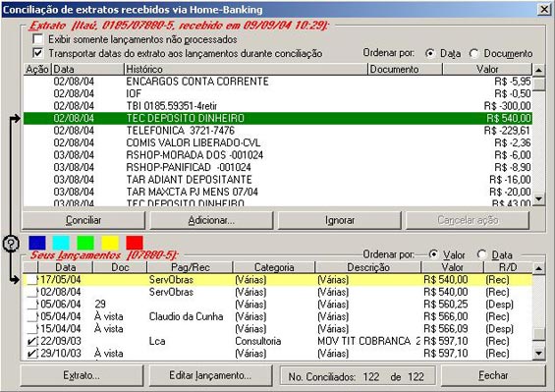Click the green color legend square
The image size is (555, 392).
click(x=85, y=244)
